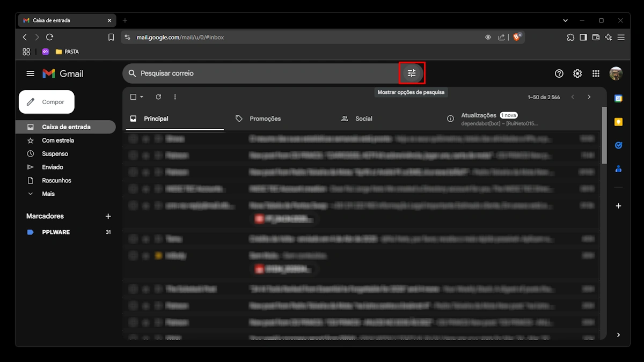This screenshot has height=362, width=644.
Task: Switch to the Promoções tab
Action: pyautogui.click(x=265, y=119)
